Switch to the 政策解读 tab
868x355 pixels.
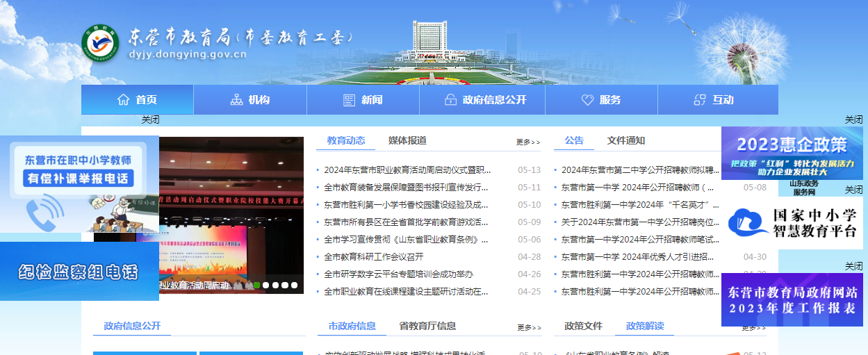(x=645, y=326)
